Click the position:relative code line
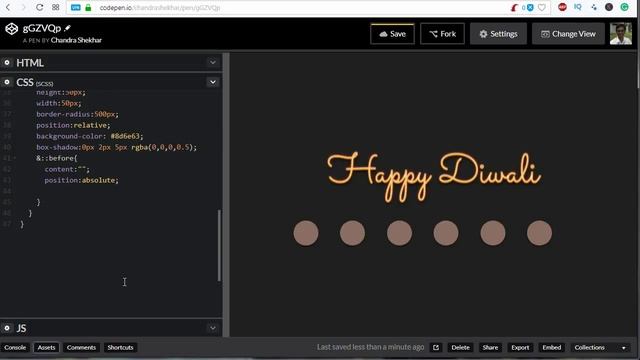640x360 pixels. [73, 125]
